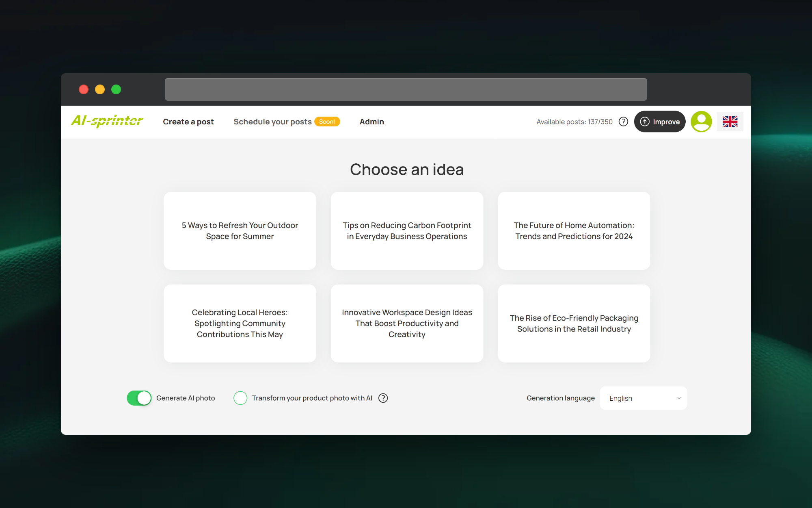Pick the Eco-Friendly Packaging Solutions idea

(574, 323)
